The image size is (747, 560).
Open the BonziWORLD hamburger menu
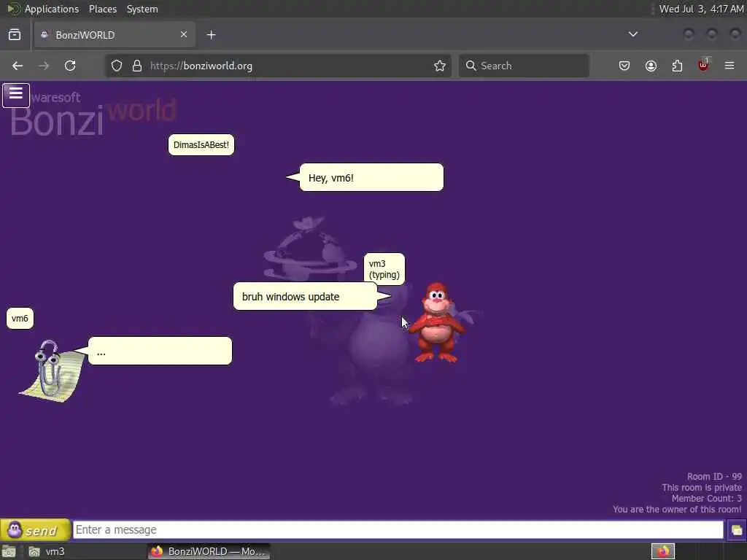[16, 96]
